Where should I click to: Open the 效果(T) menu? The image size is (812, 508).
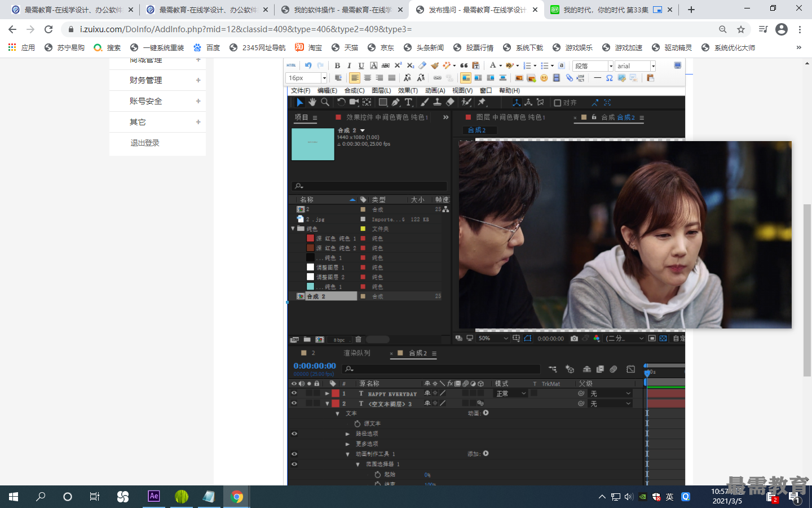408,90
